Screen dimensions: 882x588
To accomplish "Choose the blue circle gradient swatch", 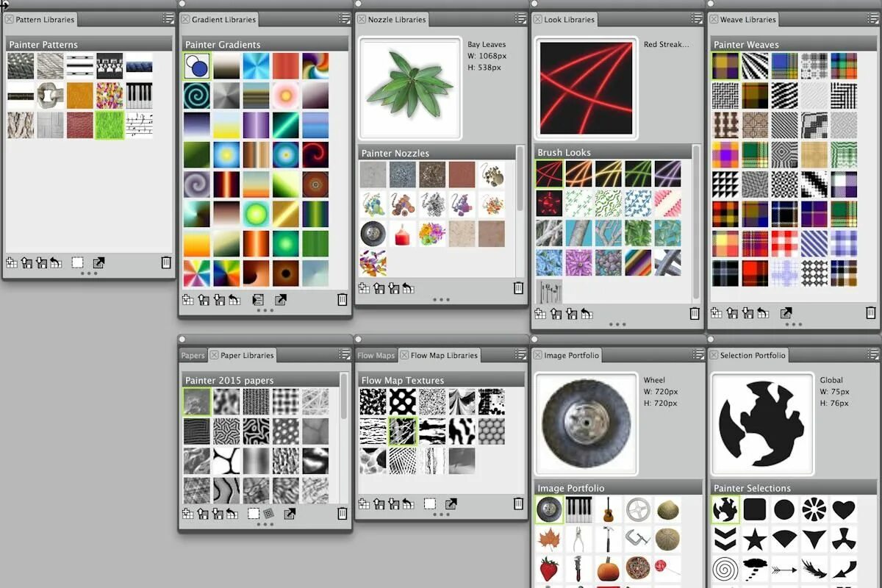I will (x=197, y=66).
